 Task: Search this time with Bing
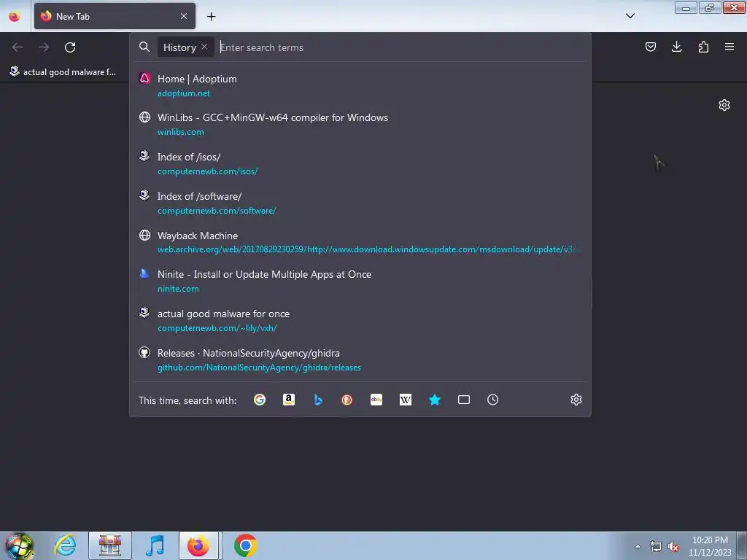[x=318, y=400]
